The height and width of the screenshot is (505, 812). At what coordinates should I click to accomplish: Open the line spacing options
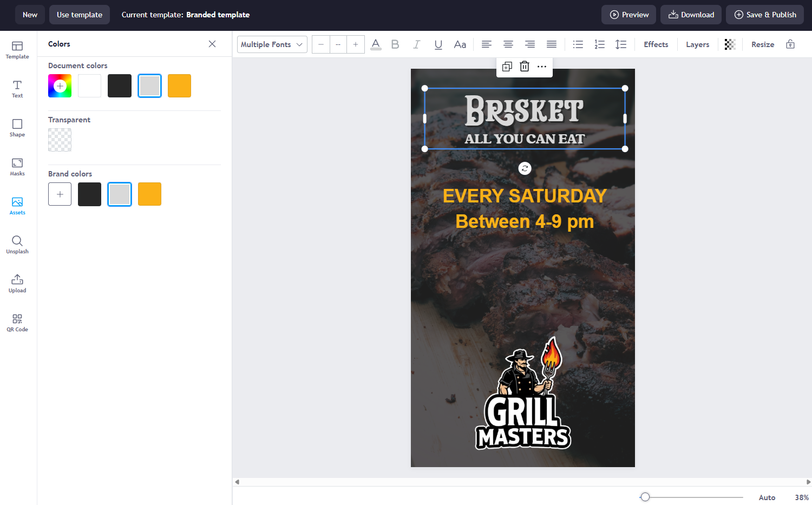point(621,44)
